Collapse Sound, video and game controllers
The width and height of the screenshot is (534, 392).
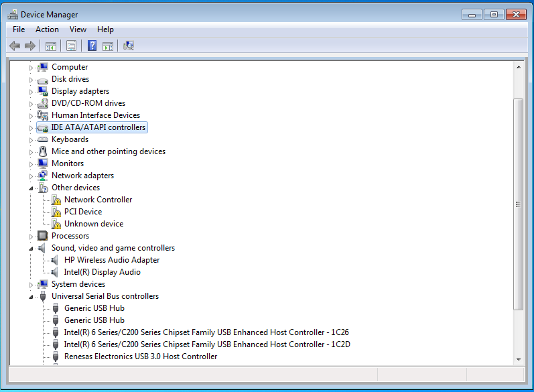pos(31,249)
